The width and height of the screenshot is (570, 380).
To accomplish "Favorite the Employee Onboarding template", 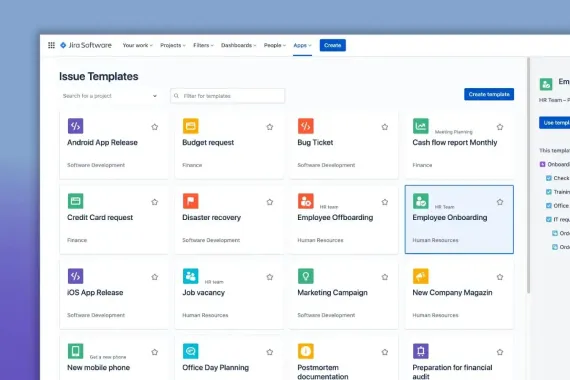I will point(500,202).
